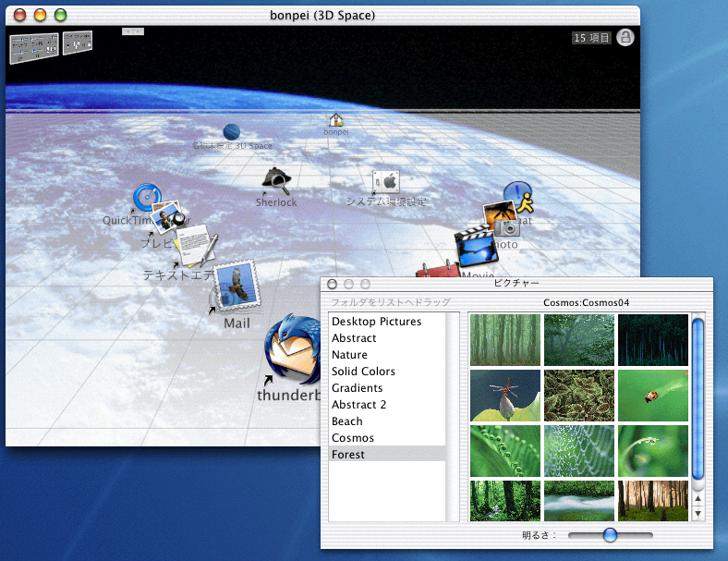Screen dimensions: 728x561
Task: Select Gradients folder in list
Action: (387, 388)
